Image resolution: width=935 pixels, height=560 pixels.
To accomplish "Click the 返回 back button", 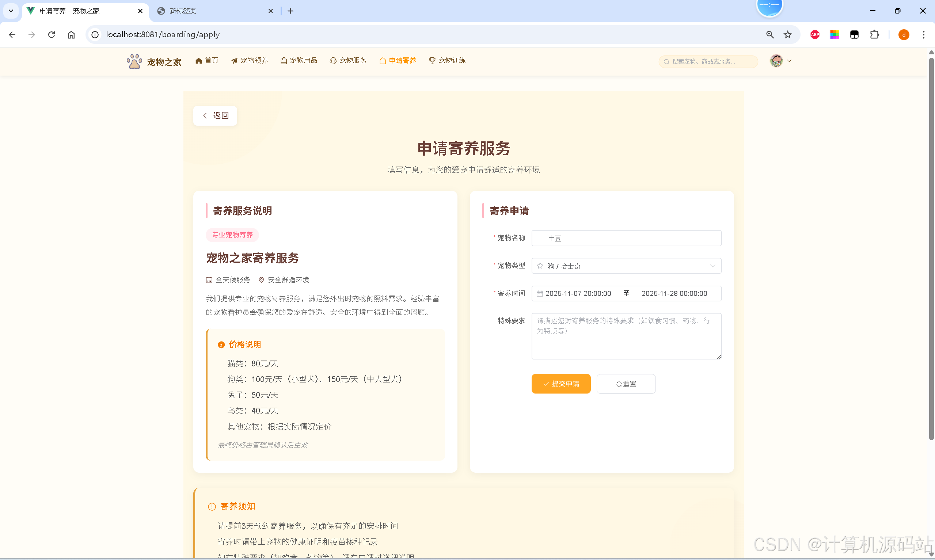I will (215, 115).
